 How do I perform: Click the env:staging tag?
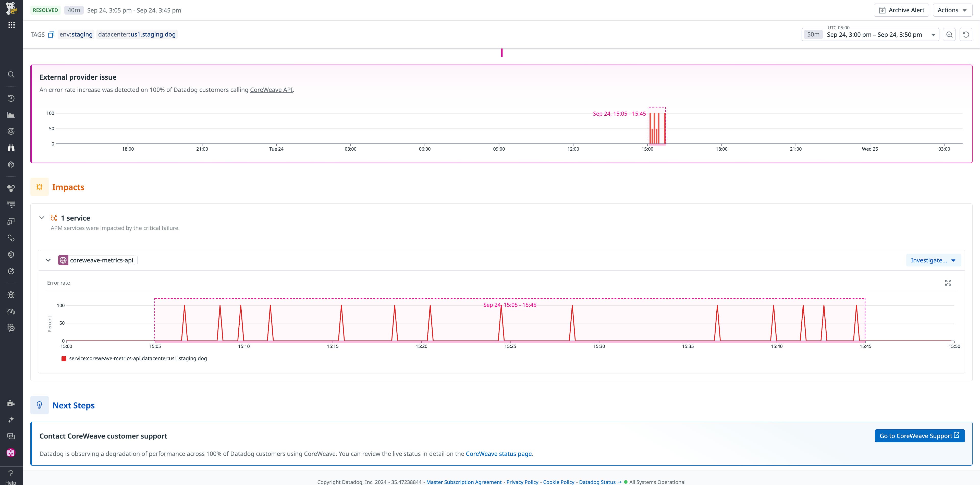(x=75, y=34)
